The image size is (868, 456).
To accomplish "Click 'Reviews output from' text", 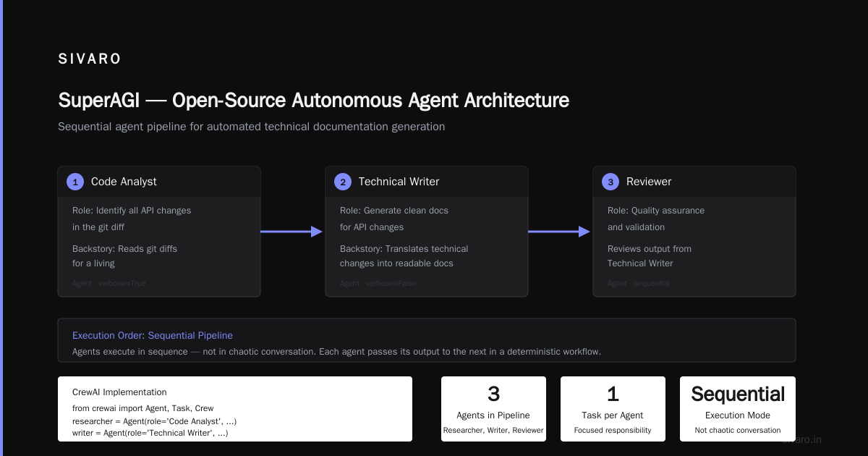I will tap(650, 249).
